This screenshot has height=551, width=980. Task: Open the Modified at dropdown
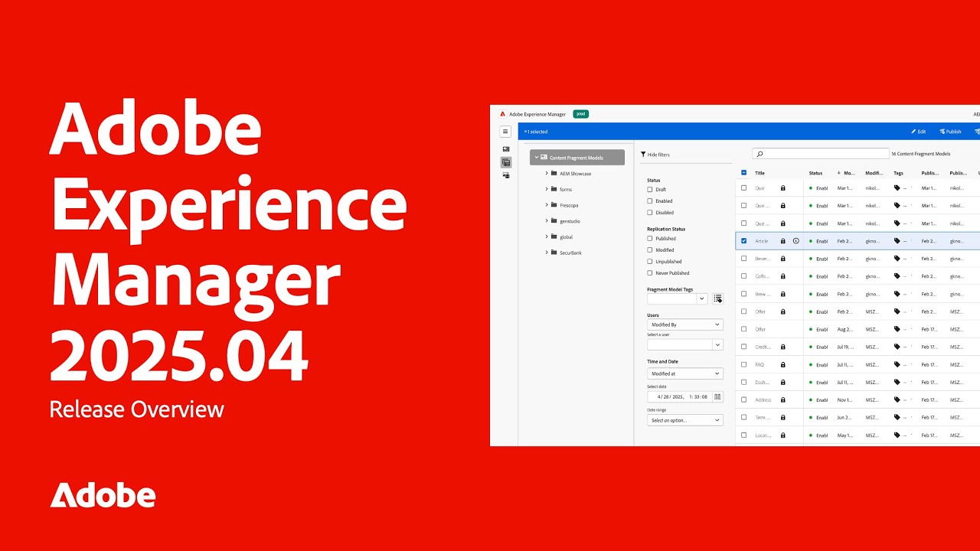coord(685,373)
